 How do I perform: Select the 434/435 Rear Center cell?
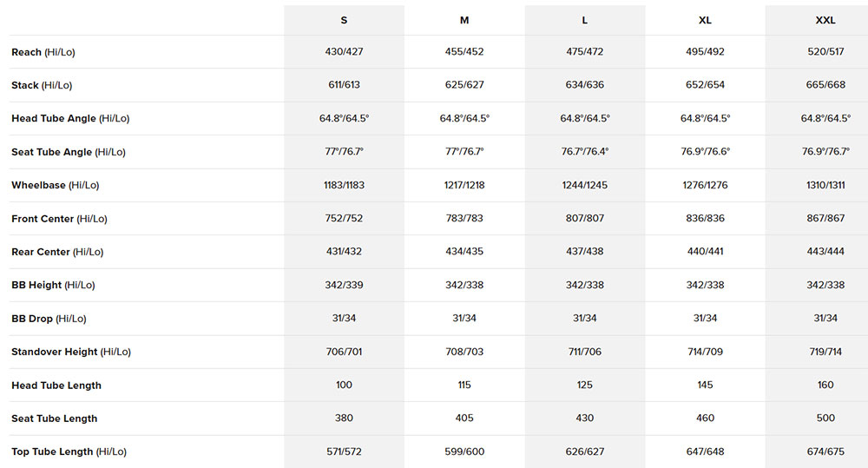(464, 253)
